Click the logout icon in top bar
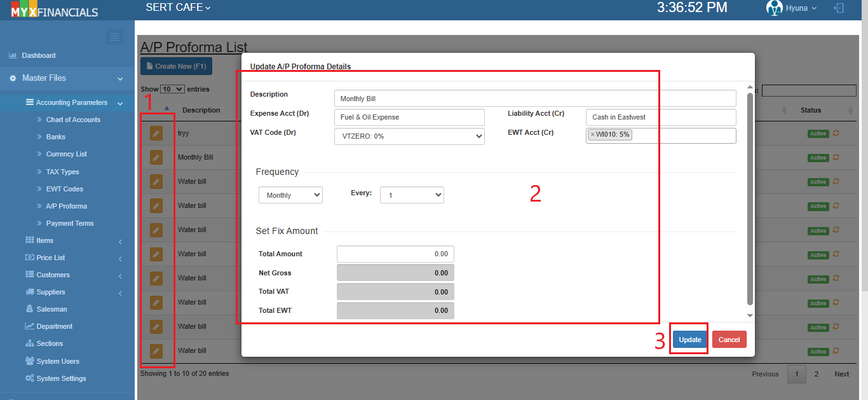This screenshot has height=400, width=868. 839,8
